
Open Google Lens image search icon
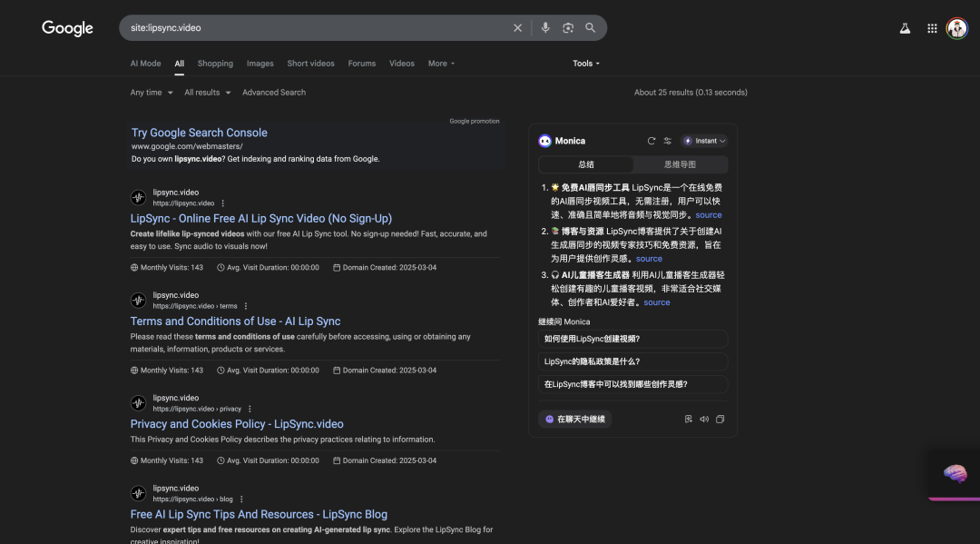pos(567,27)
